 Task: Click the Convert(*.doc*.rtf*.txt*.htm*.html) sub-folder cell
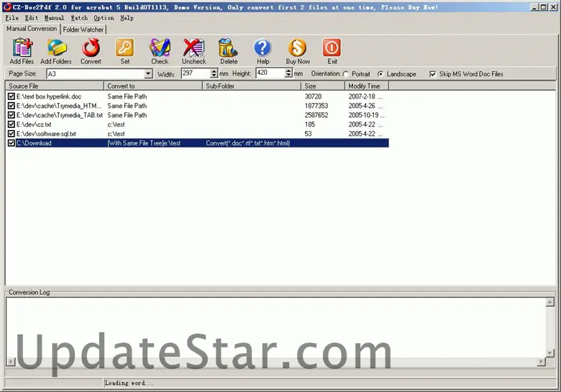248,143
